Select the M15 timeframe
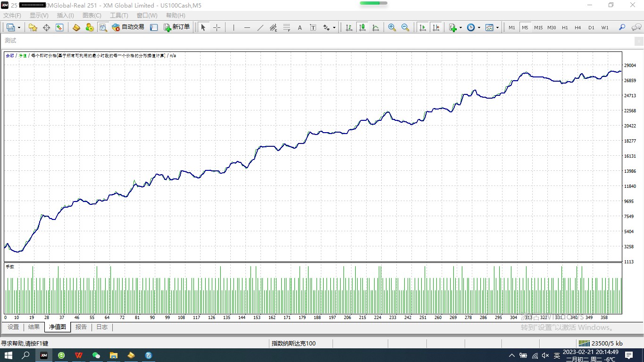 pyautogui.click(x=538, y=27)
